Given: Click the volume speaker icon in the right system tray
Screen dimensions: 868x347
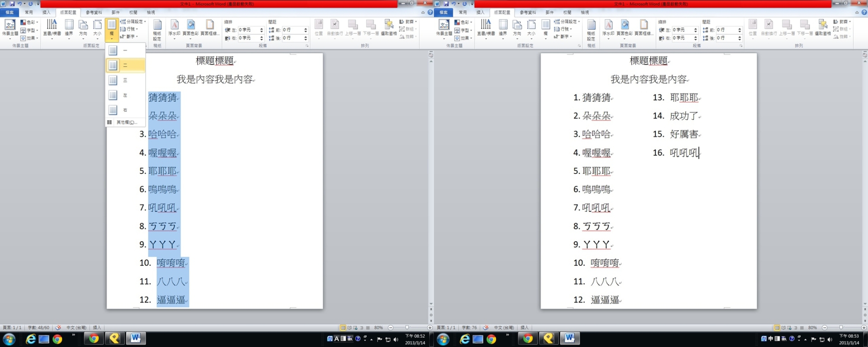Looking at the screenshot, I should 830,339.
